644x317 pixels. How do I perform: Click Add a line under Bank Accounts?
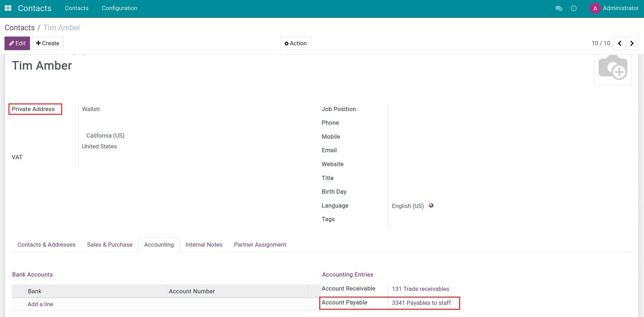(40, 304)
